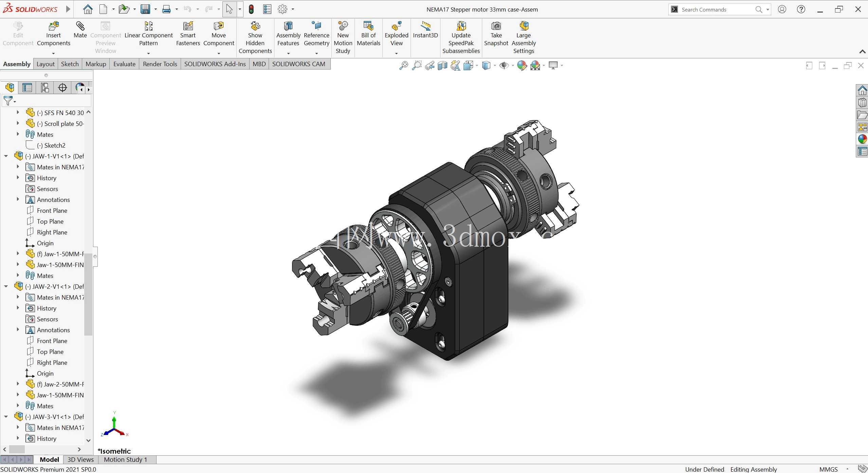This screenshot has width=868, height=473.
Task: Open Bill of Materials
Action: (368, 34)
